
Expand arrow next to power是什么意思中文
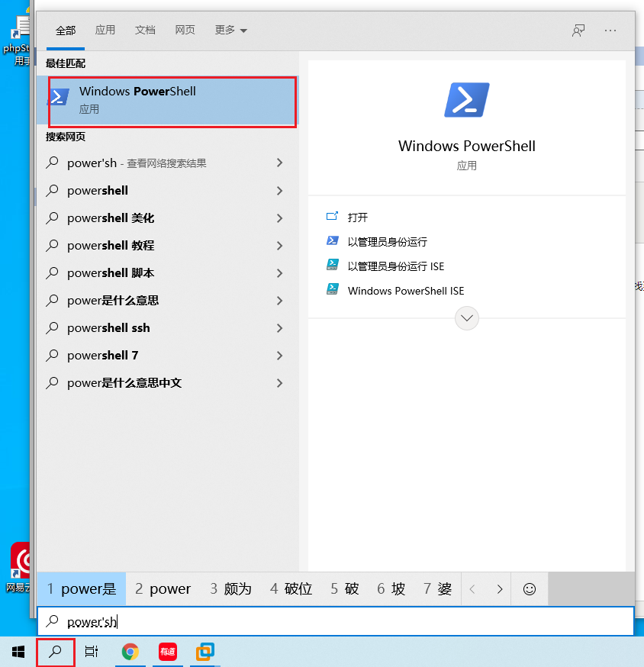click(x=279, y=383)
